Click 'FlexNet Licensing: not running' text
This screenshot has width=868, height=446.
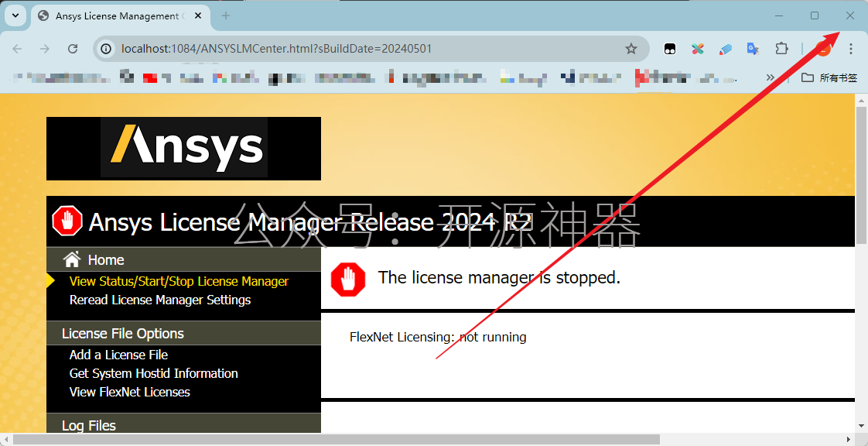438,337
